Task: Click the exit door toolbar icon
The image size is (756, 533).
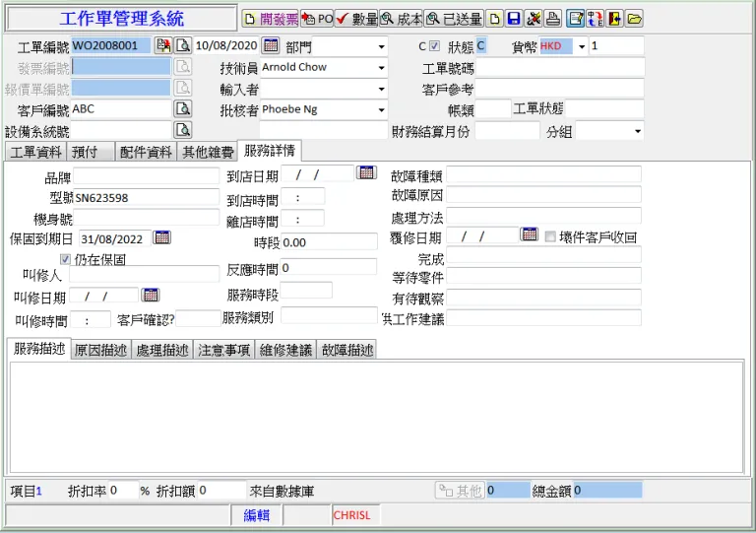Action: click(615, 19)
